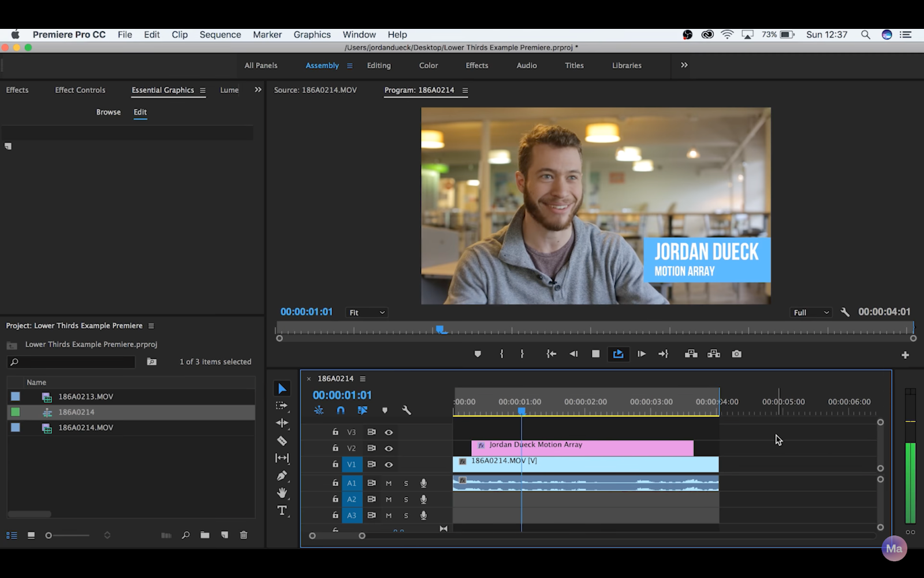The height and width of the screenshot is (578, 924).
Task: Open Find in the project panel
Action: (185, 535)
